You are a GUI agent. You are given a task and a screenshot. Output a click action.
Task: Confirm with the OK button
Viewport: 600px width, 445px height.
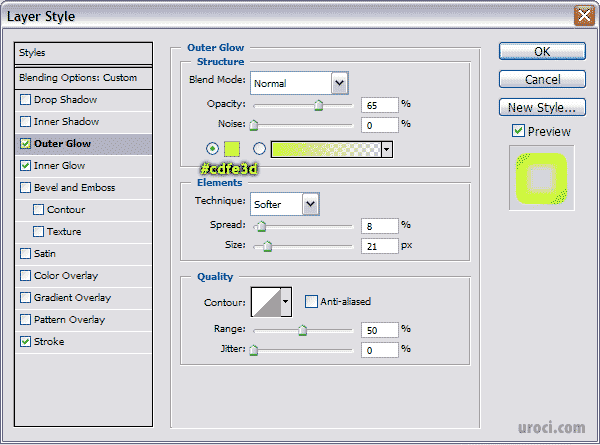[x=542, y=51]
